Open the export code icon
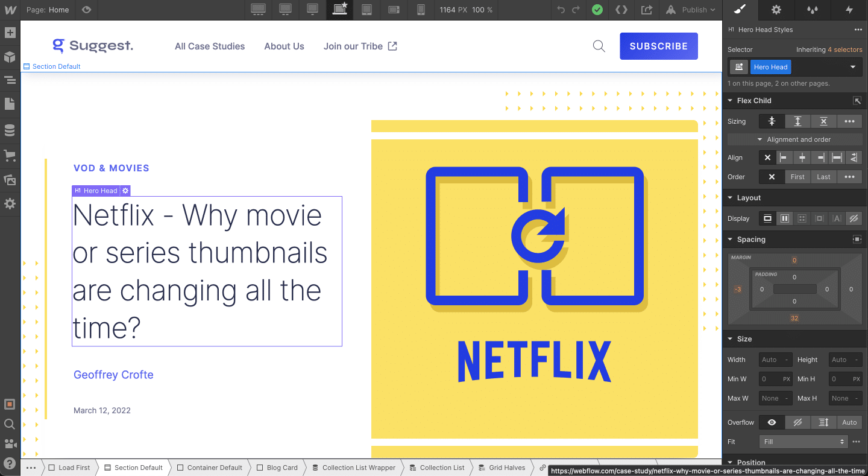The image size is (868, 476). coord(621,10)
